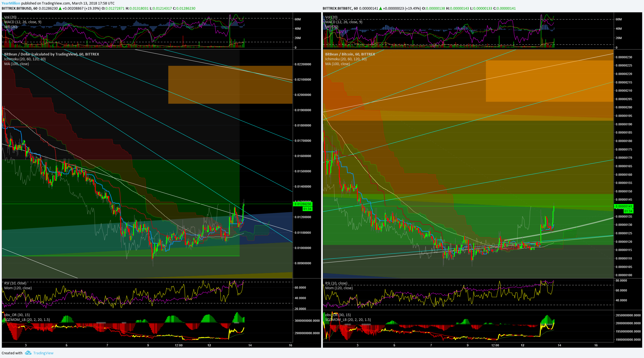Click the O:0.01272871 open value
The image size is (644, 358).
113,8
